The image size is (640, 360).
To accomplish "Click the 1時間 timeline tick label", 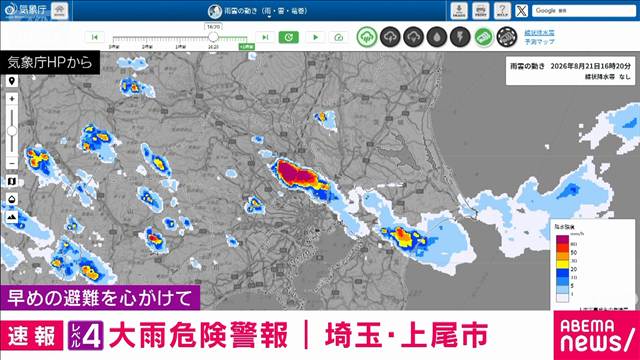I will click(180, 47).
